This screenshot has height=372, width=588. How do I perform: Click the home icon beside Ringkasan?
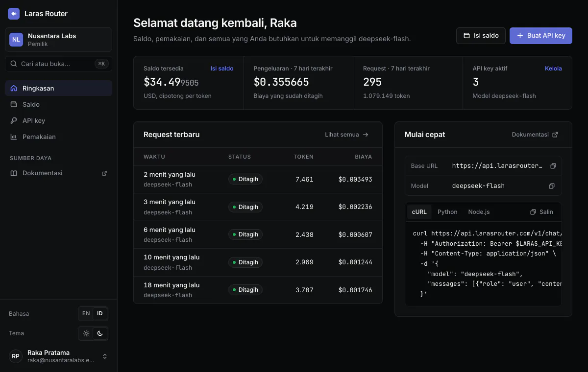click(14, 88)
